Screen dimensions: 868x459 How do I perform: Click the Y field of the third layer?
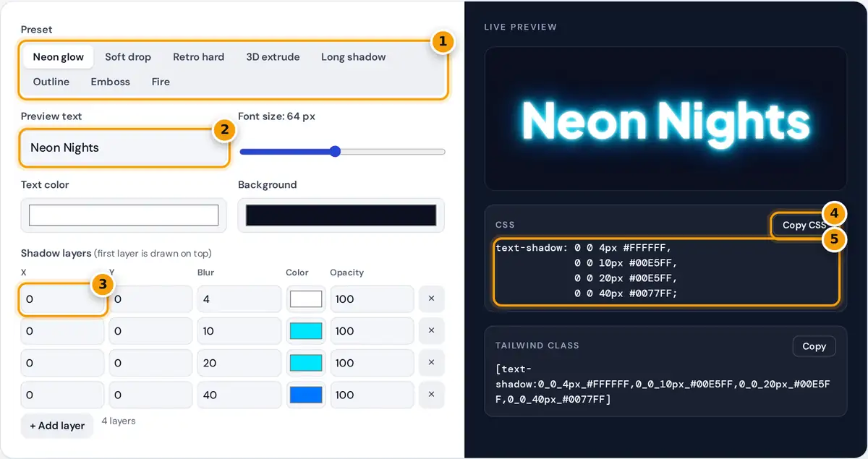pos(150,363)
